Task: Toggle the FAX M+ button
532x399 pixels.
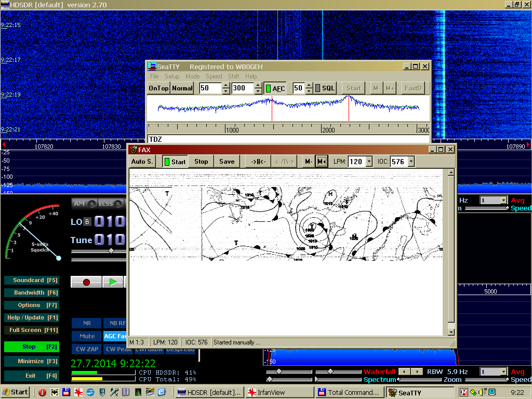Action: (321, 162)
